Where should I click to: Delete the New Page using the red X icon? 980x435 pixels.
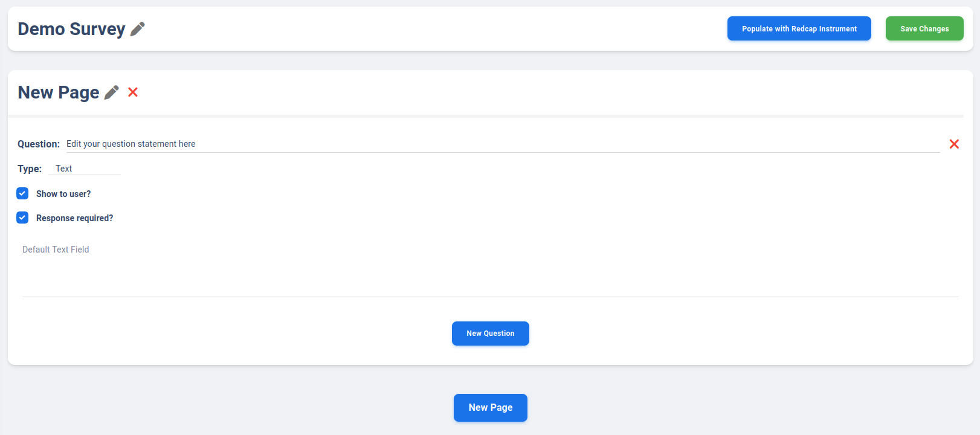tap(133, 92)
